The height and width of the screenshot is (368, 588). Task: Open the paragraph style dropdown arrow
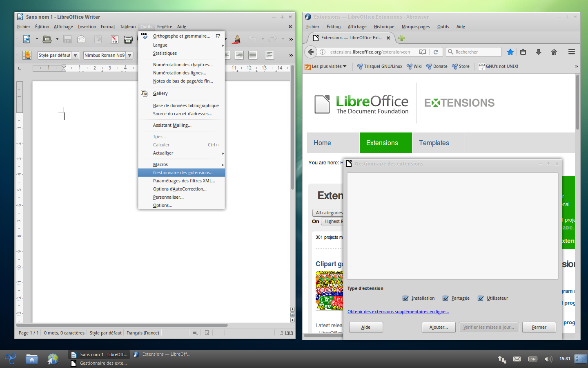coord(75,55)
